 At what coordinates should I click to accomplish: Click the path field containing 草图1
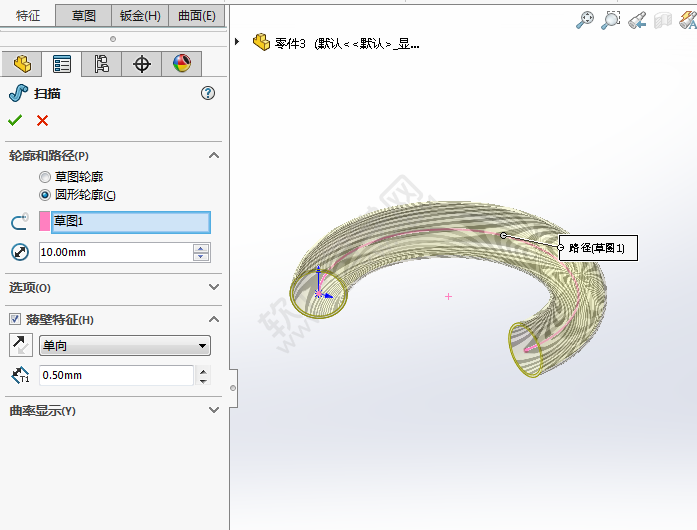click(x=131, y=222)
